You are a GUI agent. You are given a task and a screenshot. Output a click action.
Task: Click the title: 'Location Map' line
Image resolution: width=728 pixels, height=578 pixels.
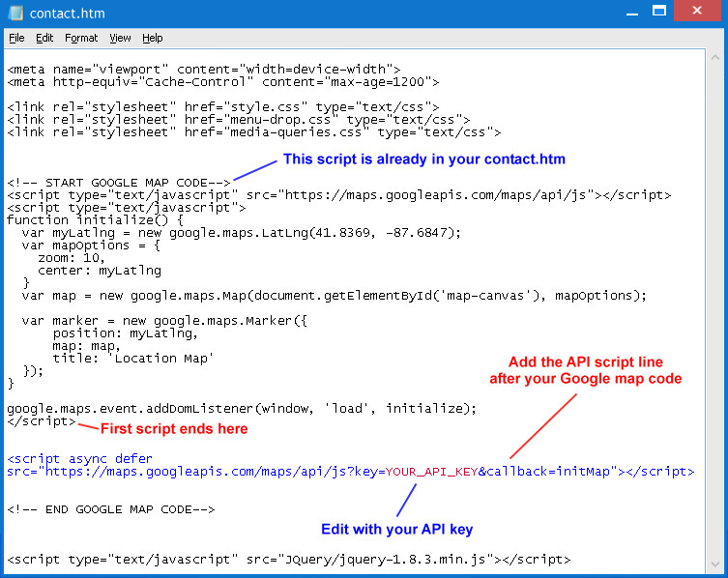coord(133,359)
